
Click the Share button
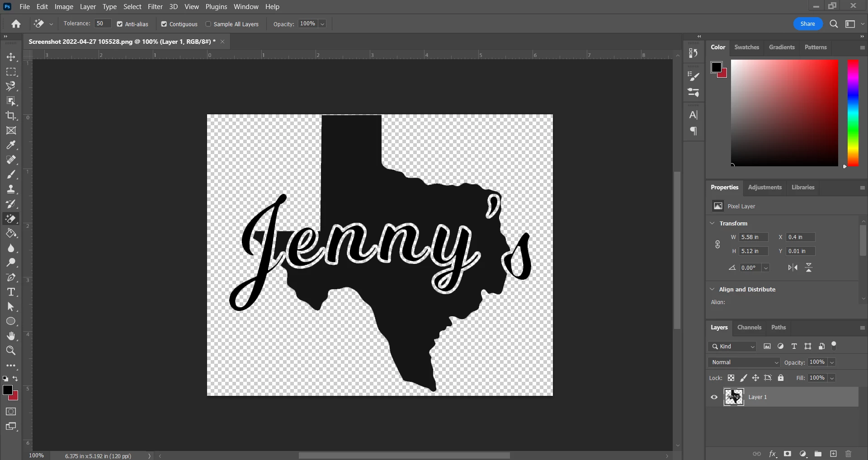(x=807, y=24)
